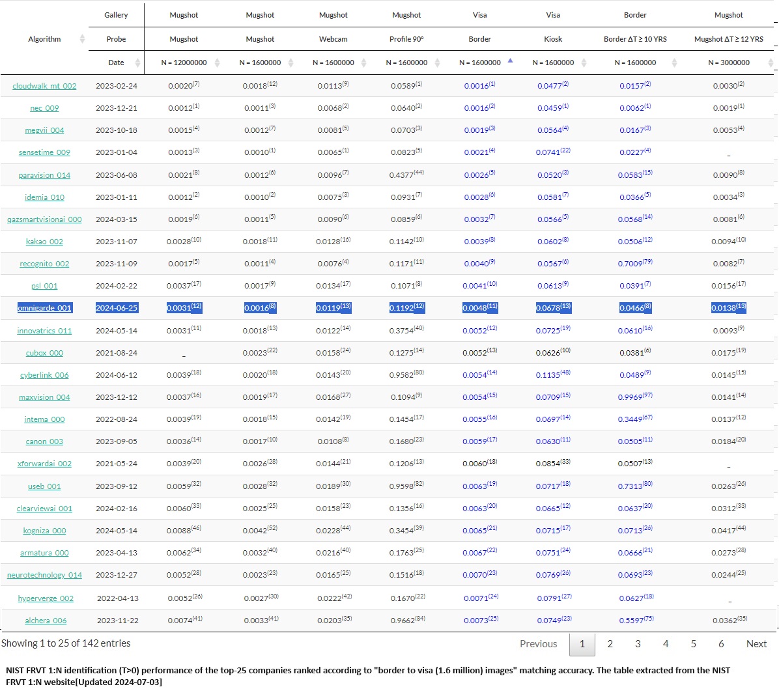Screen dimensions: 779x700
Task: Sort by Visa Kiosk column arrows
Action: (584, 63)
